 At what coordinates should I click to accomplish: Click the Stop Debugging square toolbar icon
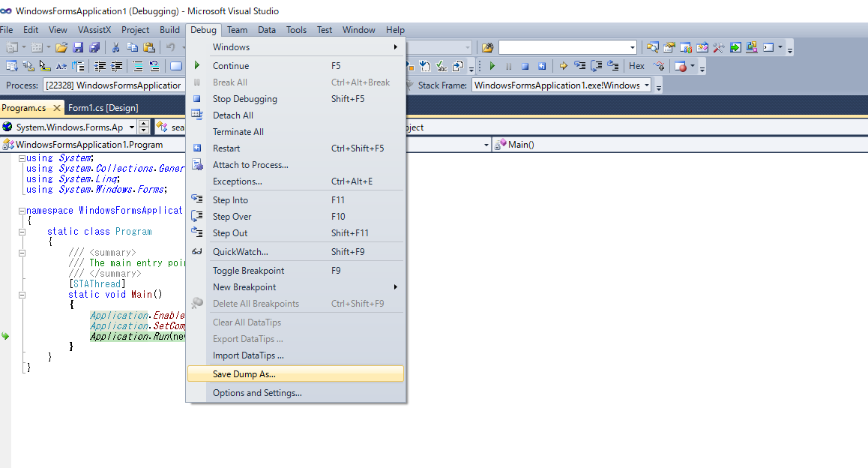(525, 67)
